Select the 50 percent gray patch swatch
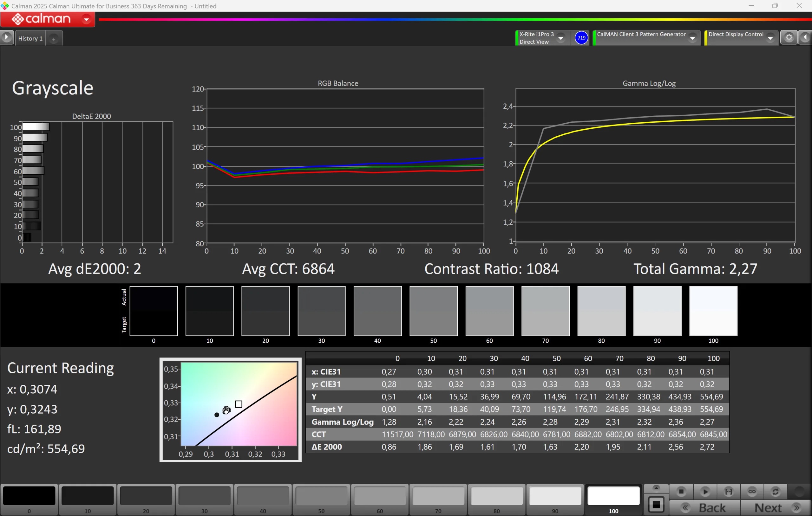 click(321, 496)
